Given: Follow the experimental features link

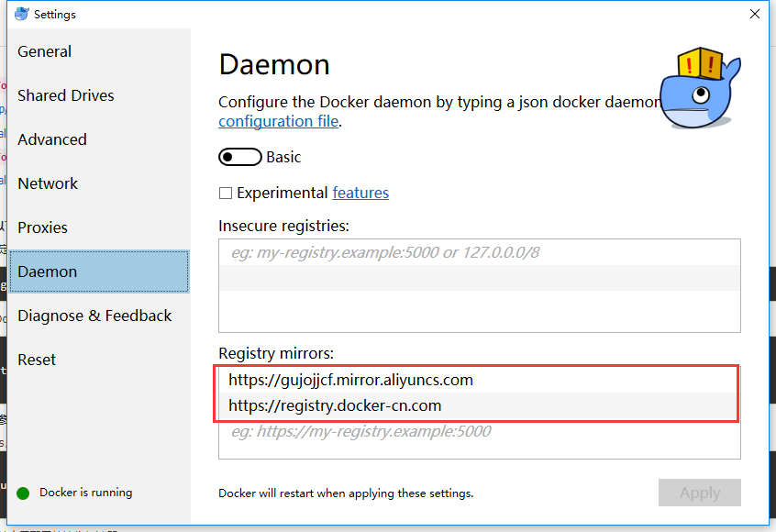Looking at the screenshot, I should tap(360, 193).
